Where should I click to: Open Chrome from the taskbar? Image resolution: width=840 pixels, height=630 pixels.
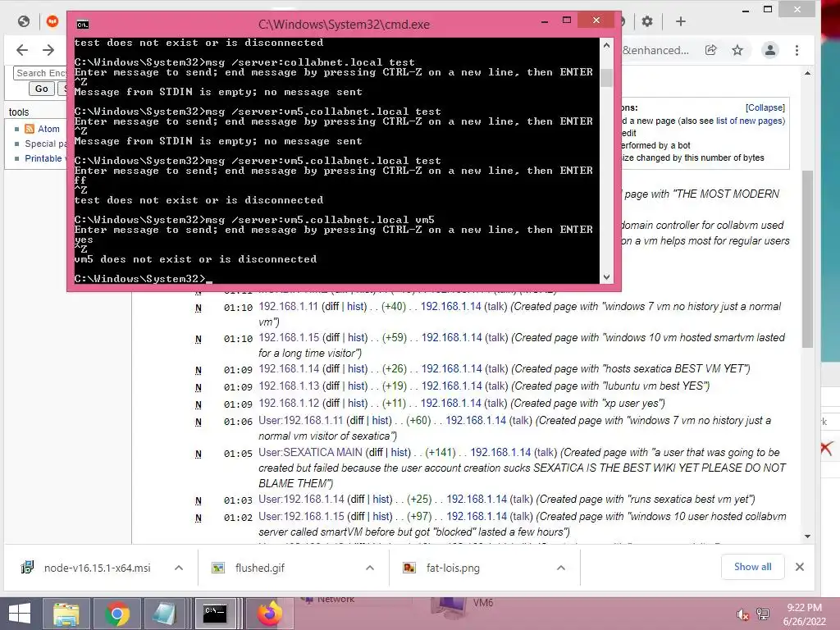pos(116,614)
